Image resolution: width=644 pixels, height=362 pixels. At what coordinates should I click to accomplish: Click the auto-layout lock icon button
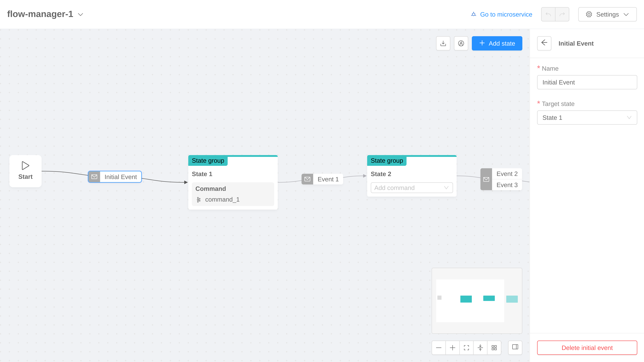click(x=461, y=43)
